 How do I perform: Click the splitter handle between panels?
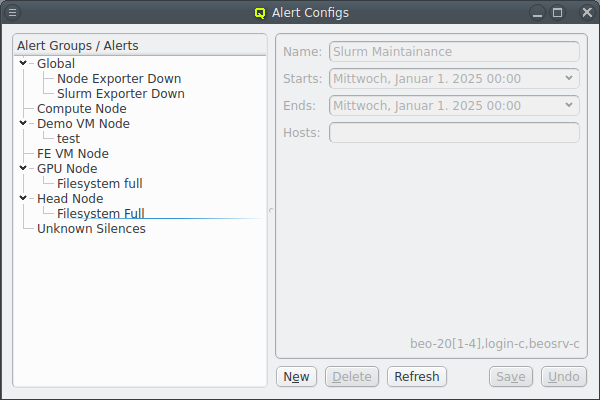point(271,210)
